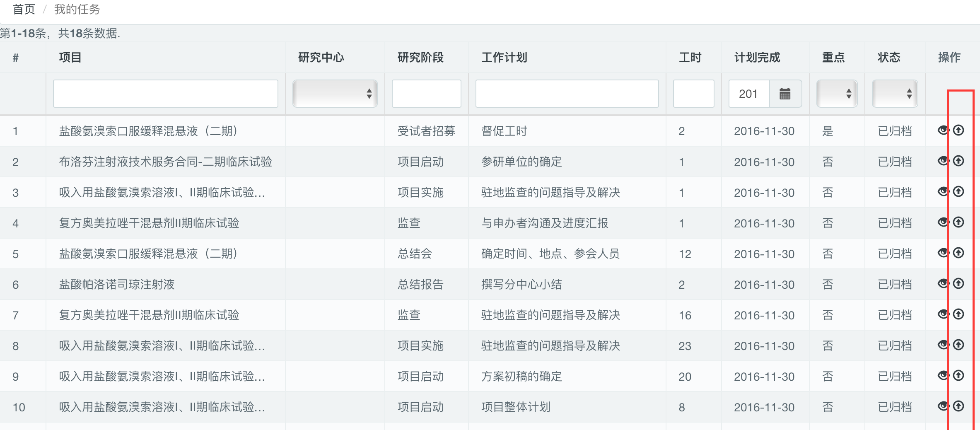Image resolution: width=980 pixels, height=430 pixels.
Task: Go to 首页 breadcrumb link
Action: click(x=24, y=9)
